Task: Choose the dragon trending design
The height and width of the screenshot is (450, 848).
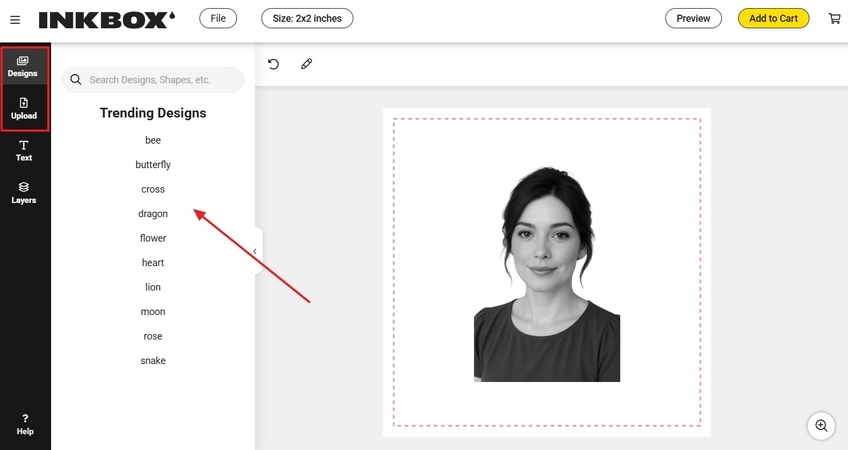Action: click(x=153, y=214)
